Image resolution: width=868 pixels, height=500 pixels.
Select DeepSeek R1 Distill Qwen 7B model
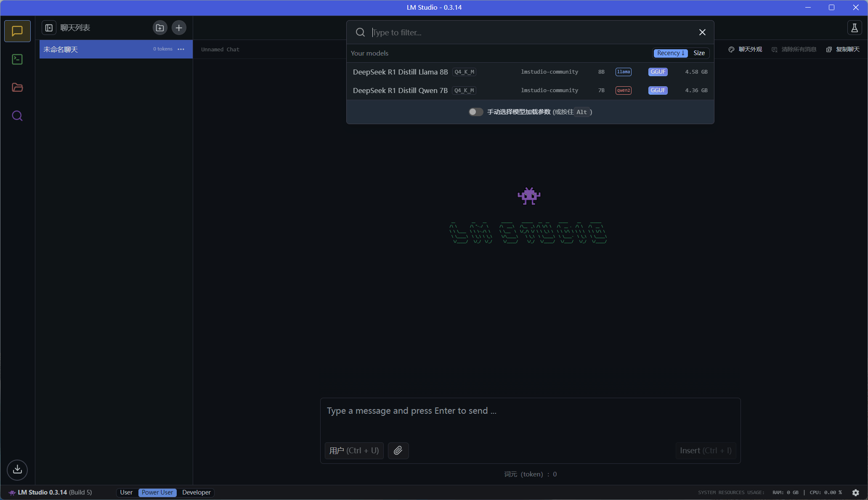coord(400,90)
